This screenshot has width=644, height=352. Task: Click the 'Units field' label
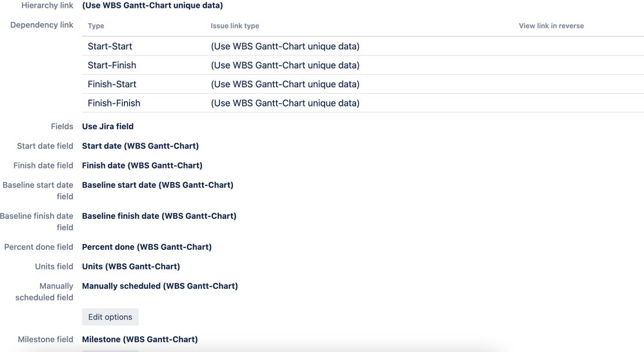coord(54,267)
